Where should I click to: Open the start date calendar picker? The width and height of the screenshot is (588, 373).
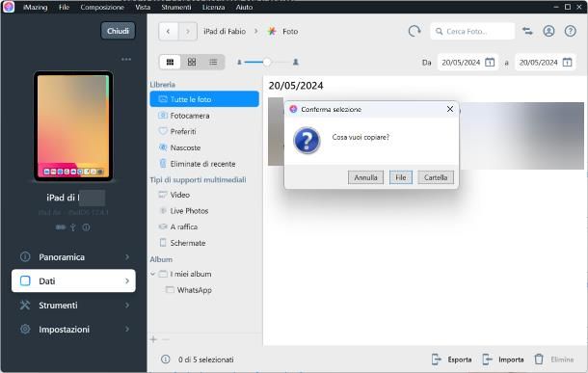click(490, 63)
